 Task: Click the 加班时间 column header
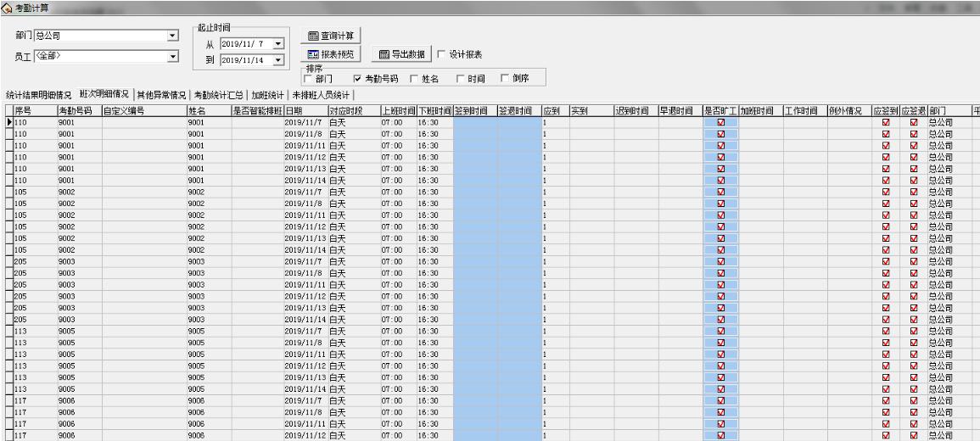(x=760, y=110)
